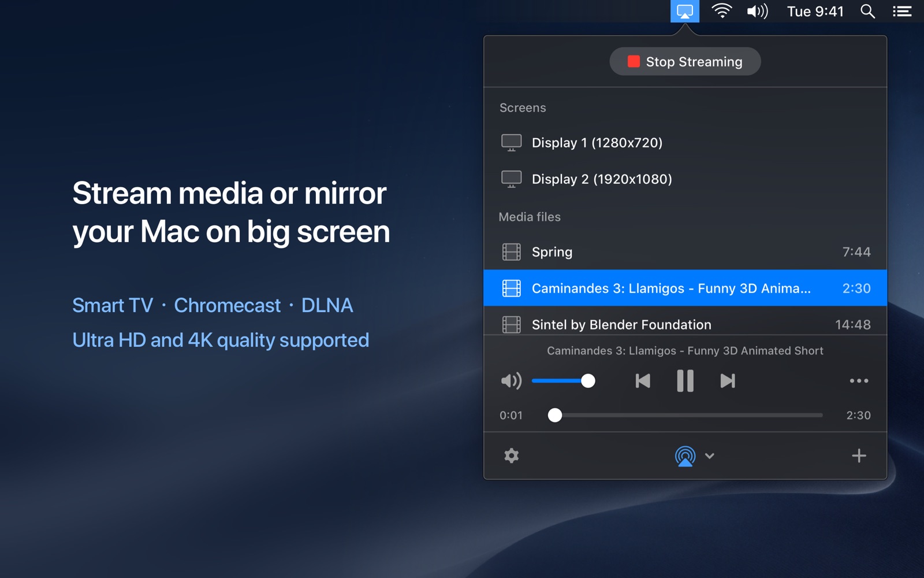Expand the device selection chevron

coord(709,456)
